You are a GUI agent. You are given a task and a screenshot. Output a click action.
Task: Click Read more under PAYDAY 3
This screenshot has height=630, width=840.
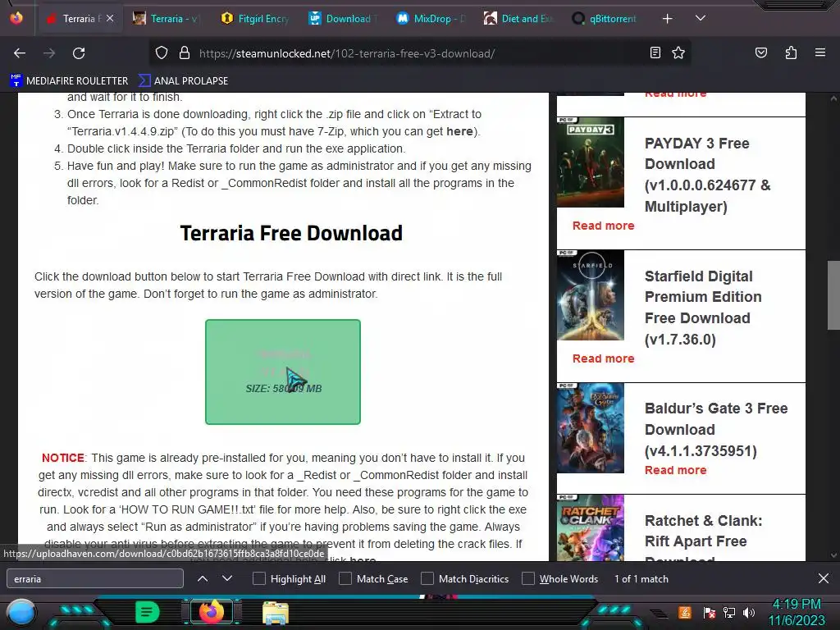tap(603, 226)
